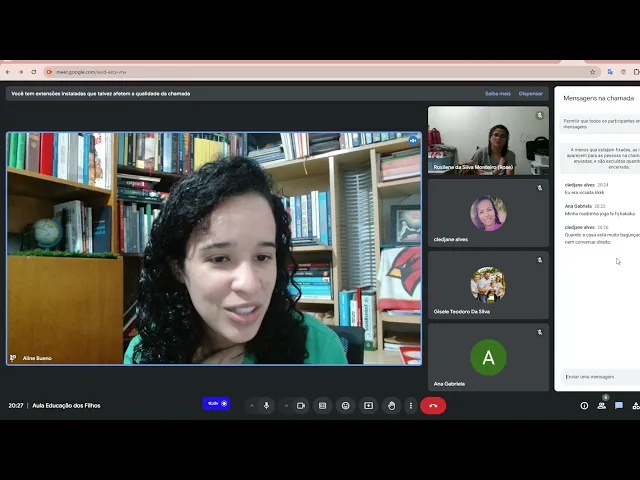
Task: Leave the call with the red hang-up button
Action: pyautogui.click(x=433, y=406)
